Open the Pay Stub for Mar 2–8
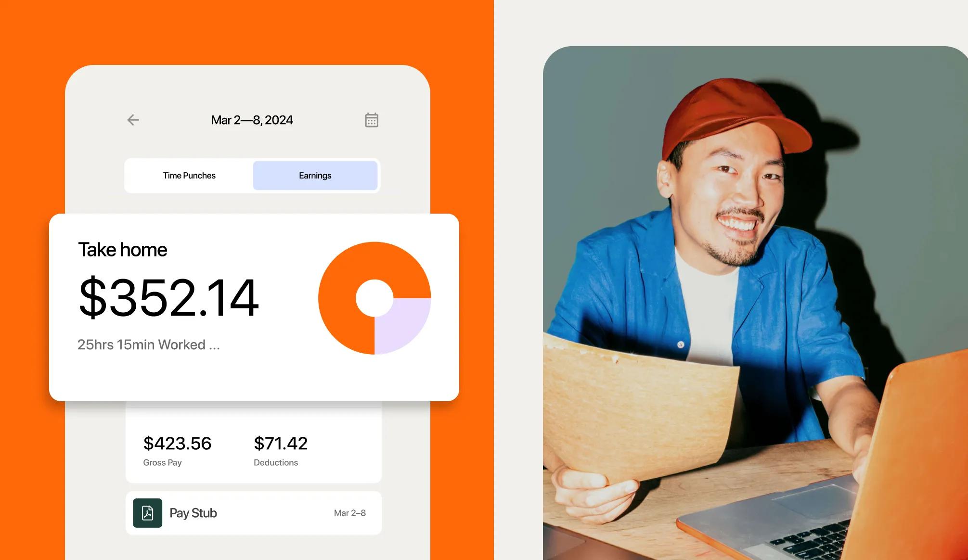The image size is (968, 560). (252, 513)
